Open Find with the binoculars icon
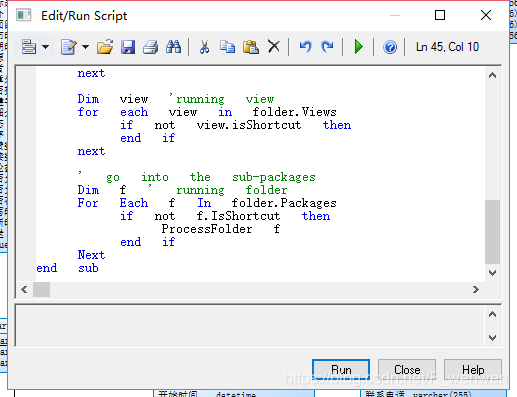Screen dimensions: 517x397 click(x=173, y=47)
